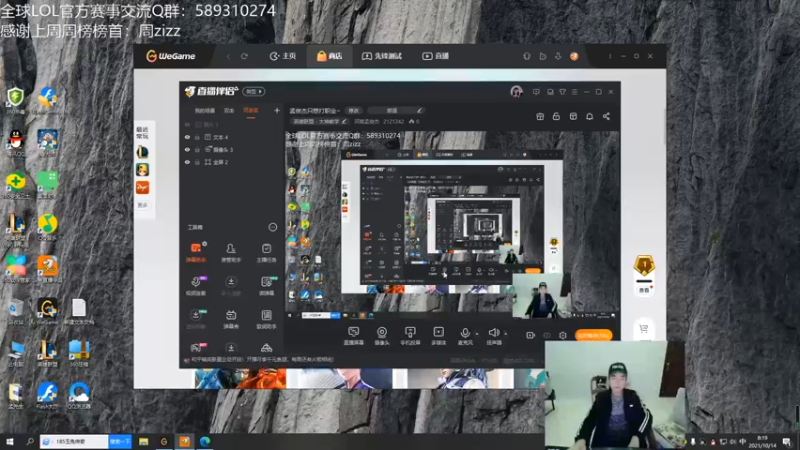Open the speaker options arrow
The width and height of the screenshot is (800, 450).
[x=506, y=333]
